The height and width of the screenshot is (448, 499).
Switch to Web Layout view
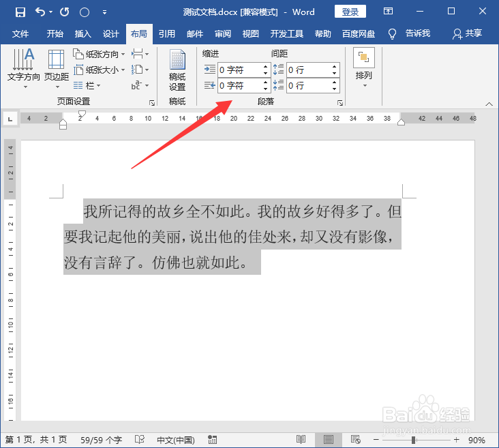point(355,440)
